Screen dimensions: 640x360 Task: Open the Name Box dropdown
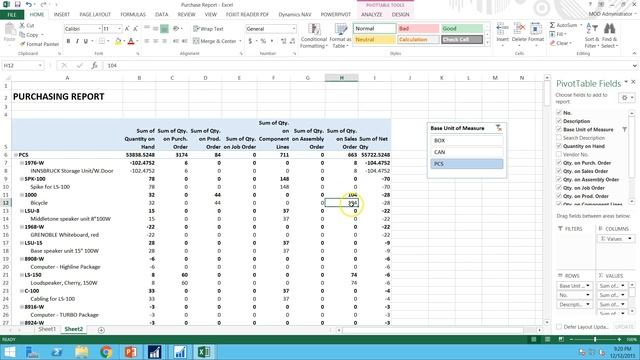[x=40, y=65]
